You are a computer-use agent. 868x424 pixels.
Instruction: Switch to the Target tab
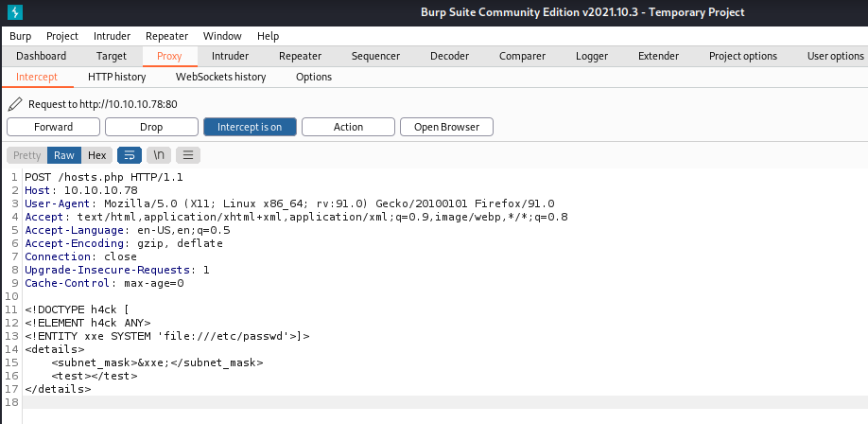[112, 56]
